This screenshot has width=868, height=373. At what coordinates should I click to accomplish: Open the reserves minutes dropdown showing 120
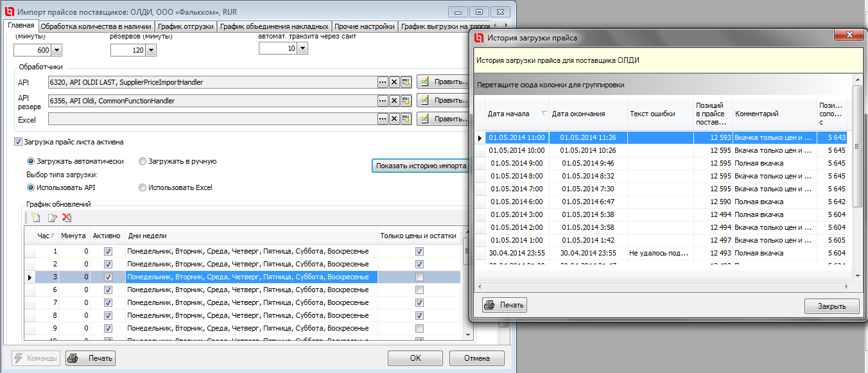point(151,50)
